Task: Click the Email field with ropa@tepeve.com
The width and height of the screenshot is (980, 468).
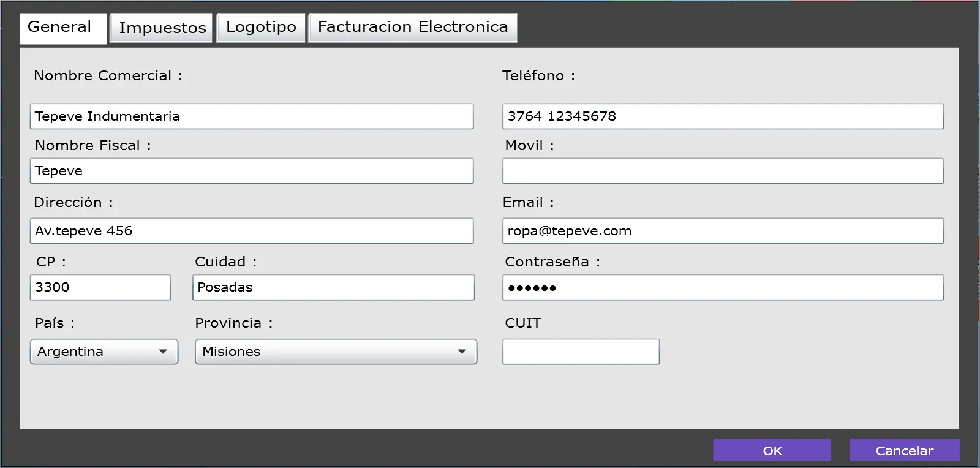Action: click(x=723, y=231)
